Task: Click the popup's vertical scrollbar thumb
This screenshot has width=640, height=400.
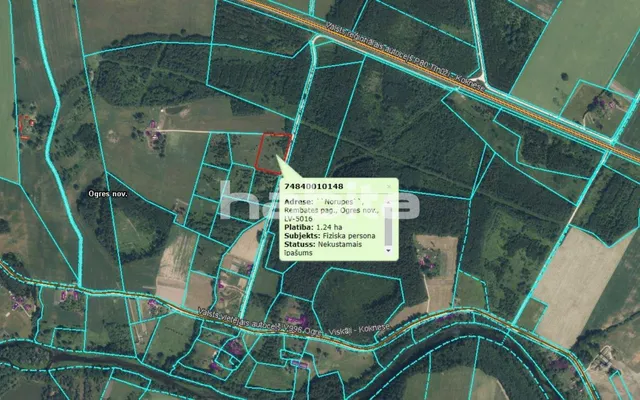Action: pos(388,226)
